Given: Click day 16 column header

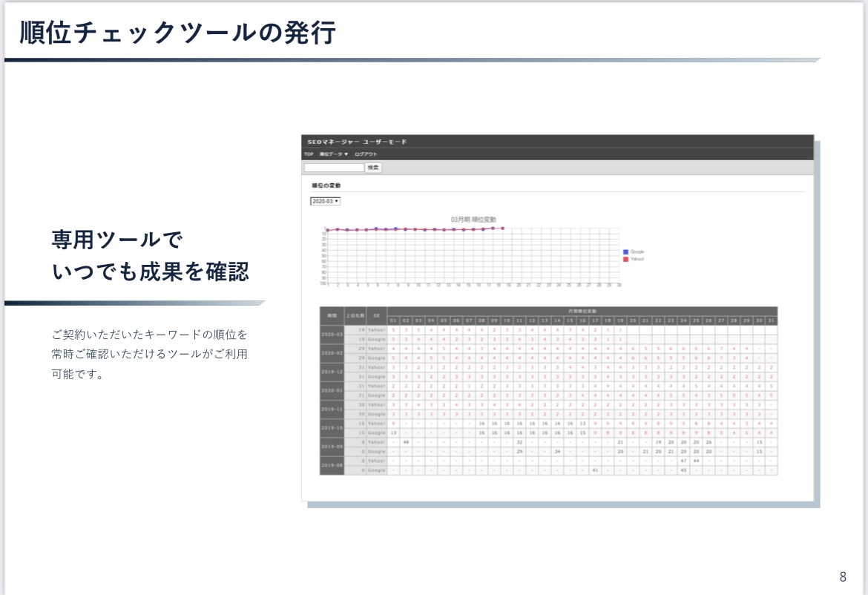Looking at the screenshot, I should pos(582,320).
